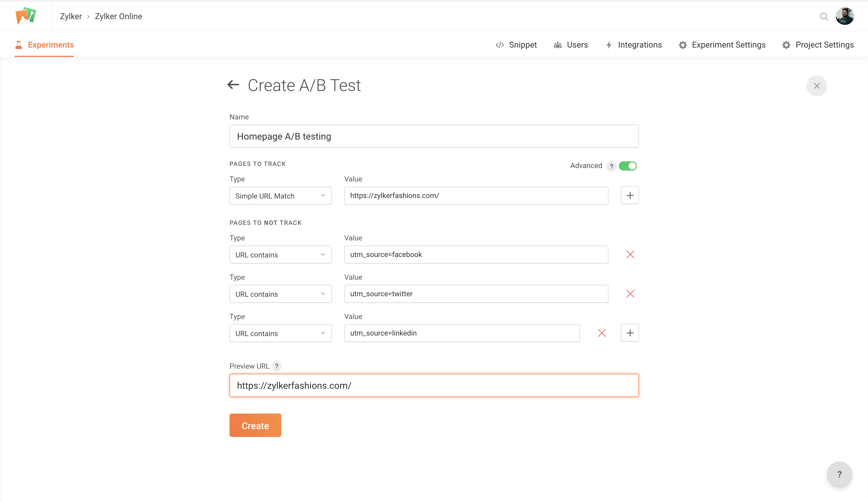This screenshot has height=502, width=868.
Task: Open the Simple URL Match type dropdown
Action: tap(280, 196)
